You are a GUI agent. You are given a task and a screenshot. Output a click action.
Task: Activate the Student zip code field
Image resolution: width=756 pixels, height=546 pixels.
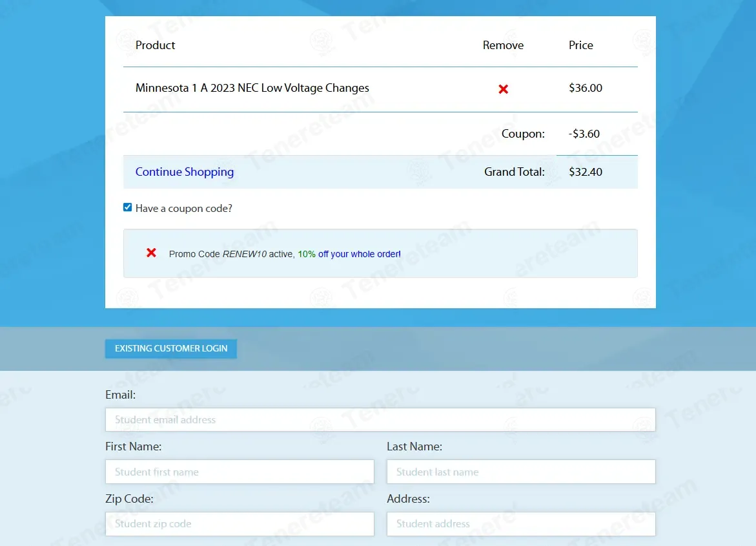(240, 524)
